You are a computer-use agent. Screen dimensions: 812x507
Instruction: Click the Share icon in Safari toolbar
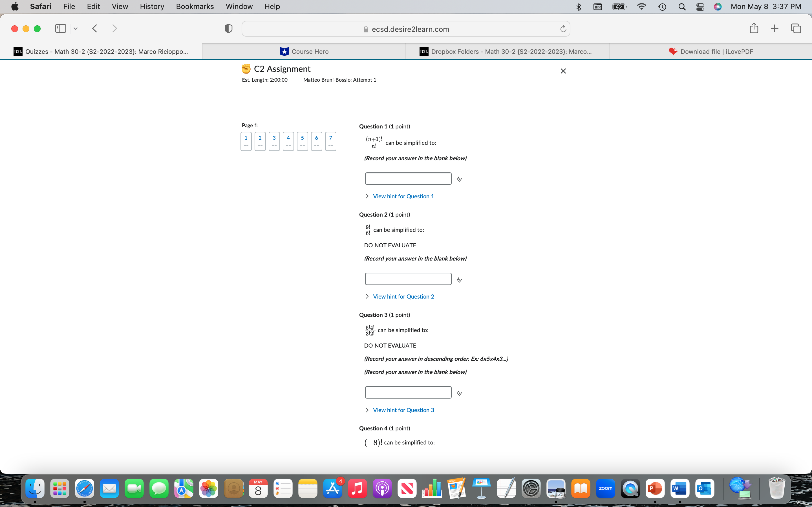pos(754,28)
